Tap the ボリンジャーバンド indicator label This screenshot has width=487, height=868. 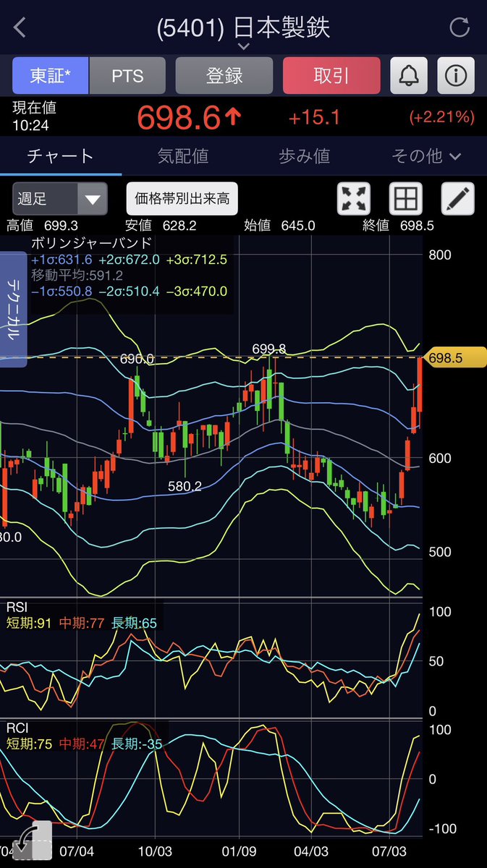[x=91, y=243]
